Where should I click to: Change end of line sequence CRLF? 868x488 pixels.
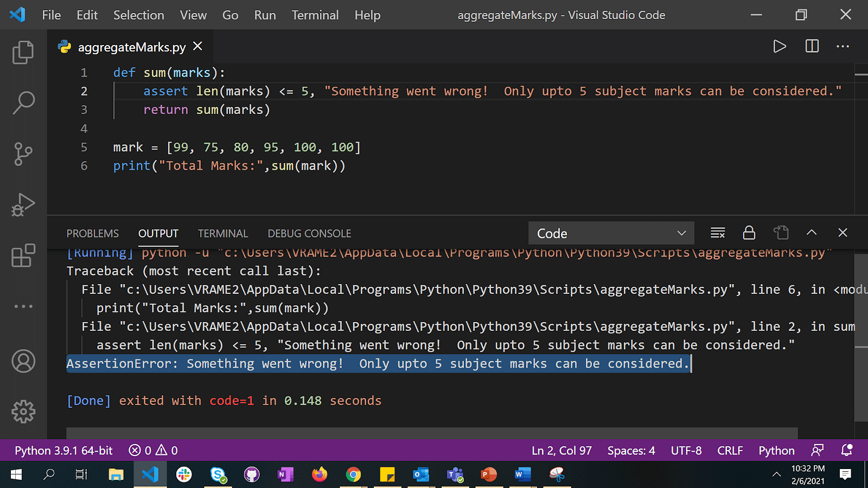coord(730,451)
